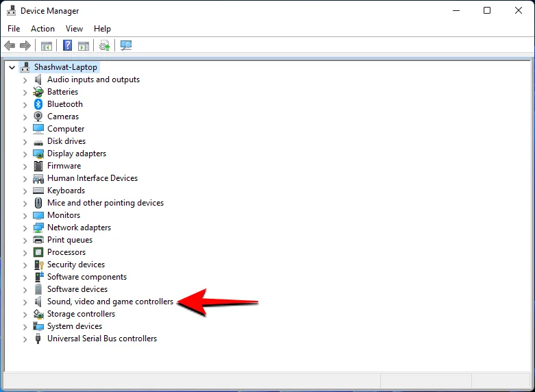
Task: Toggle the action pane toolbar icon
Action: [84, 45]
